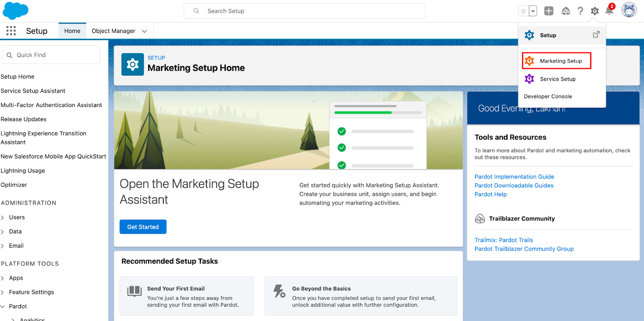This screenshot has height=321, width=644.
Task: Open Notifications bell icon
Action: pyautogui.click(x=609, y=10)
